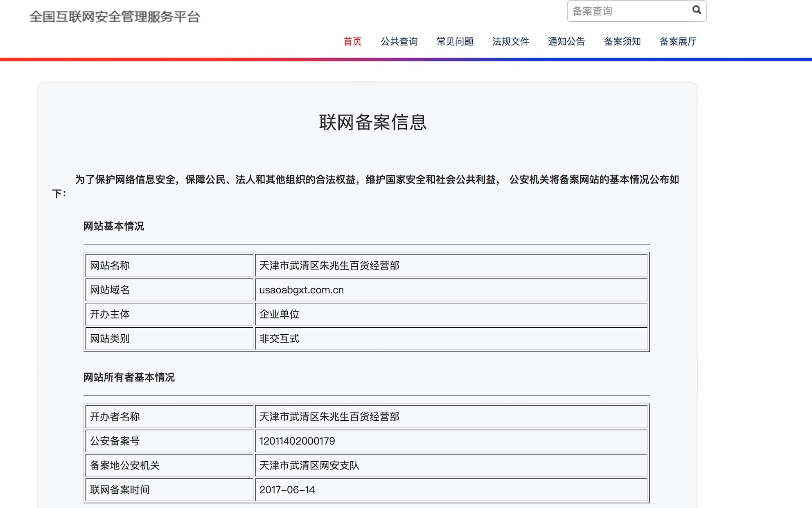Click the domain usaoabgxt.com.cn cell

click(x=302, y=290)
